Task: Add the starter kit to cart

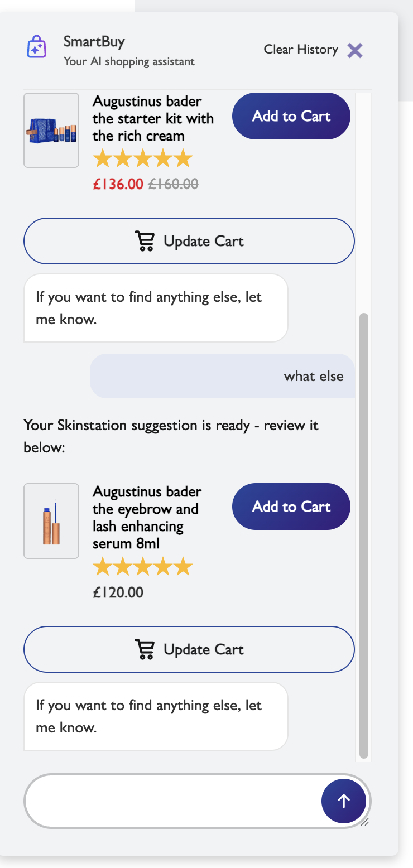Action: tap(291, 116)
